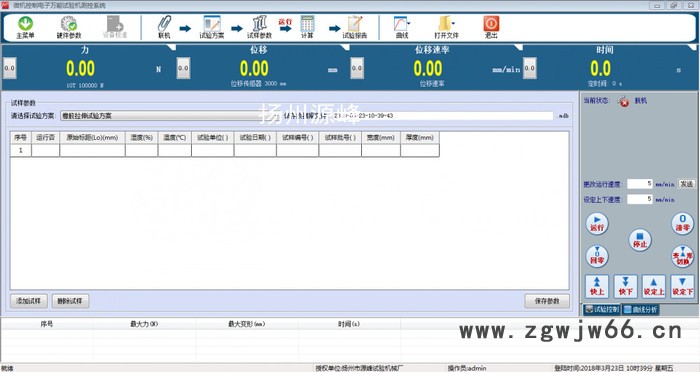Click 快上 fast up button

597,286
